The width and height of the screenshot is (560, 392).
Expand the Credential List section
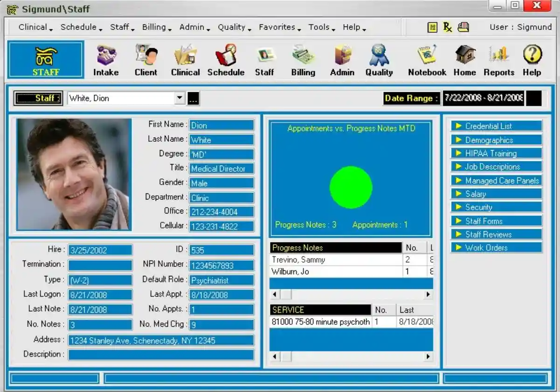click(496, 126)
